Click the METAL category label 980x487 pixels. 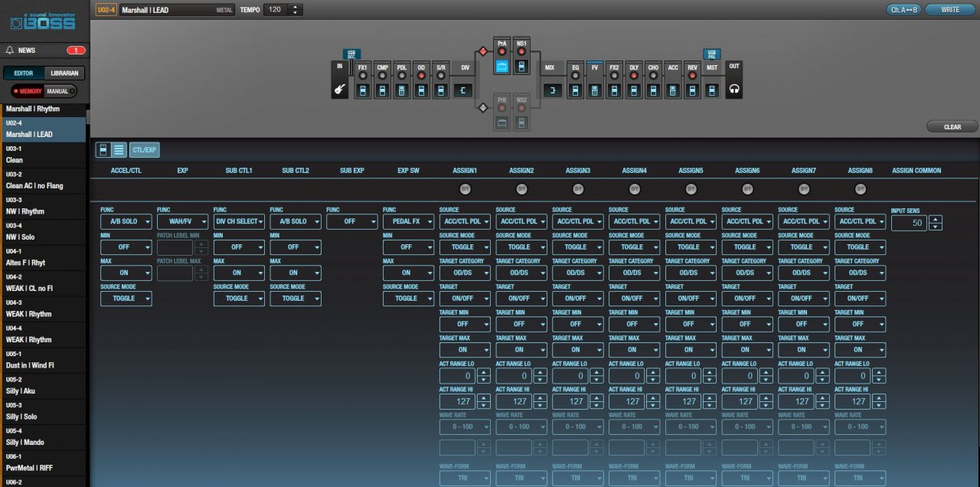click(x=225, y=10)
